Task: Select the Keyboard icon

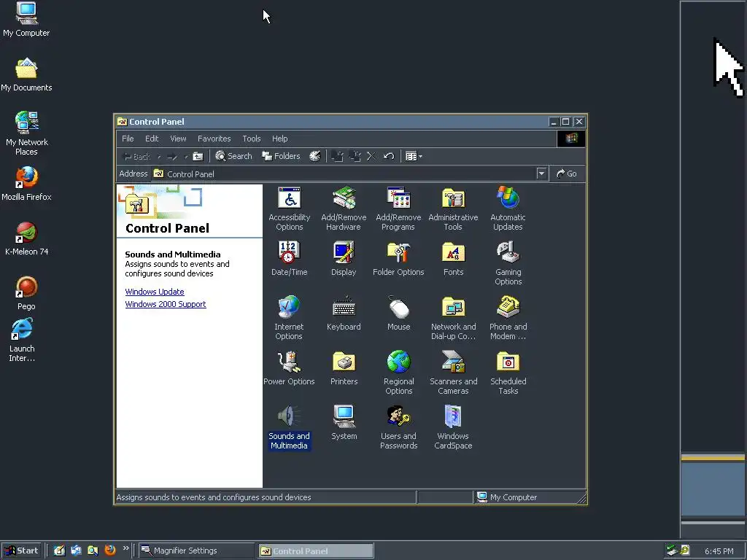Action: (x=344, y=314)
